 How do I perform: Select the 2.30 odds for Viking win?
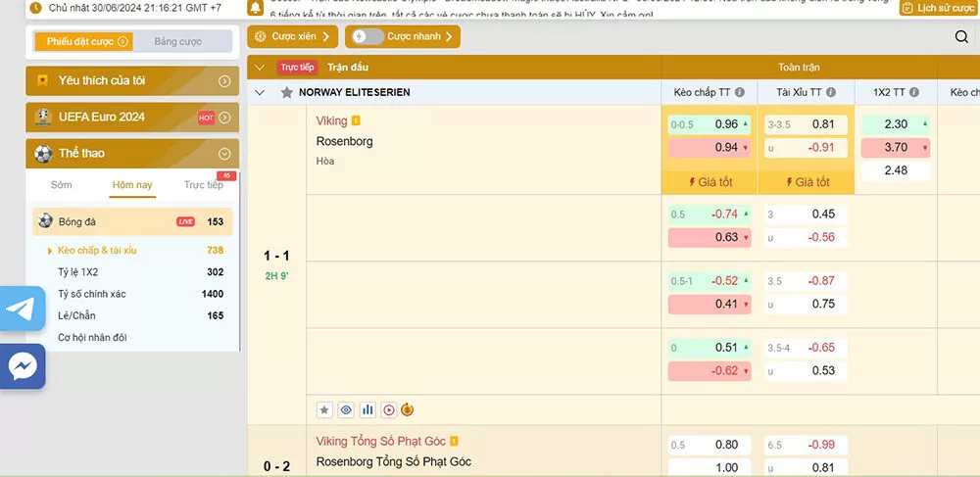pos(896,124)
